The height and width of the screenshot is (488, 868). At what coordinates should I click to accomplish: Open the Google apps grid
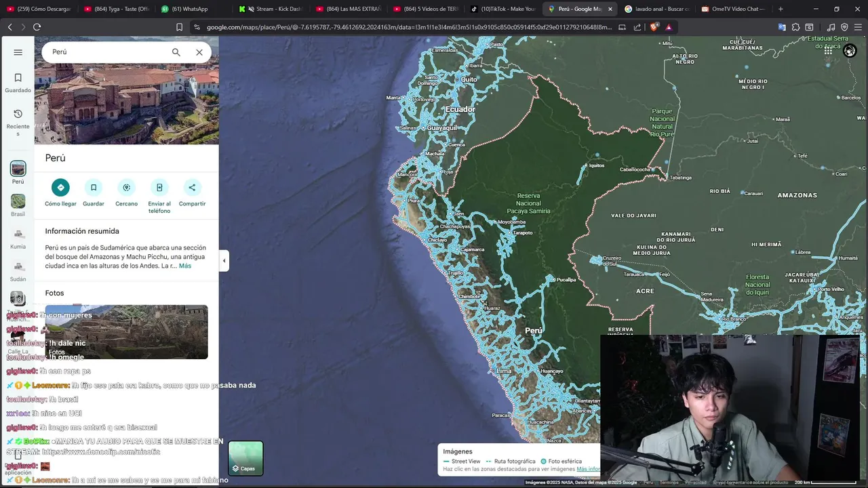pyautogui.click(x=828, y=52)
